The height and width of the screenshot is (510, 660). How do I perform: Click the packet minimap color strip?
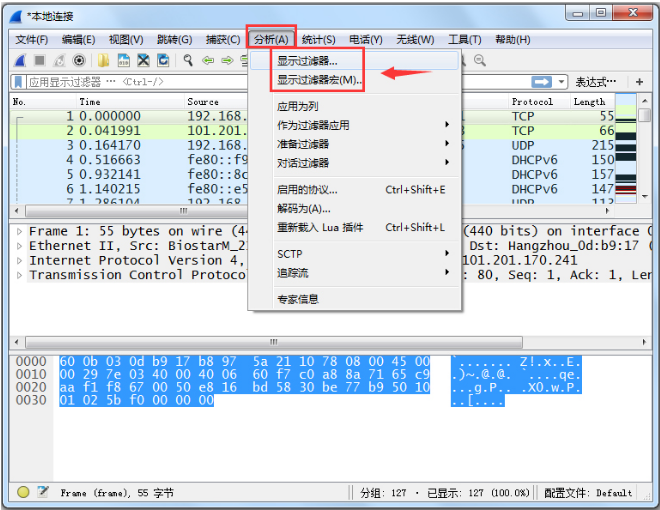click(x=625, y=149)
